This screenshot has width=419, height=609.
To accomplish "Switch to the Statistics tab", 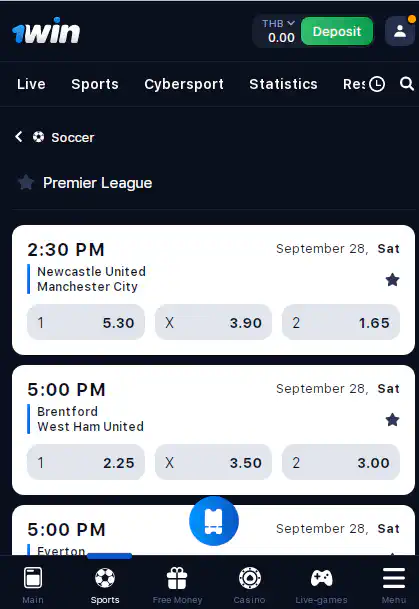I will coord(283,84).
